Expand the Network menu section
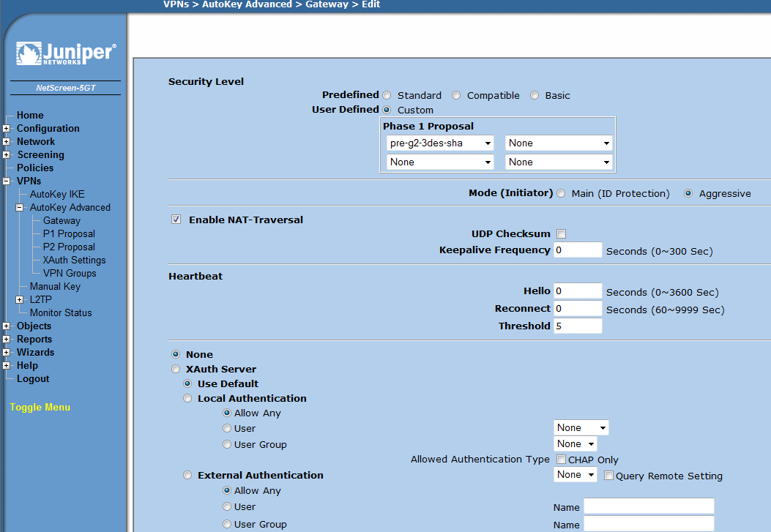Screen dimensions: 771x532 click(x=7, y=142)
